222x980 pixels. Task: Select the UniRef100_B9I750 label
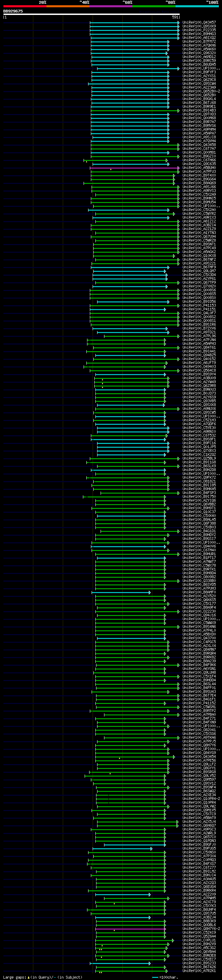click(199, 497)
